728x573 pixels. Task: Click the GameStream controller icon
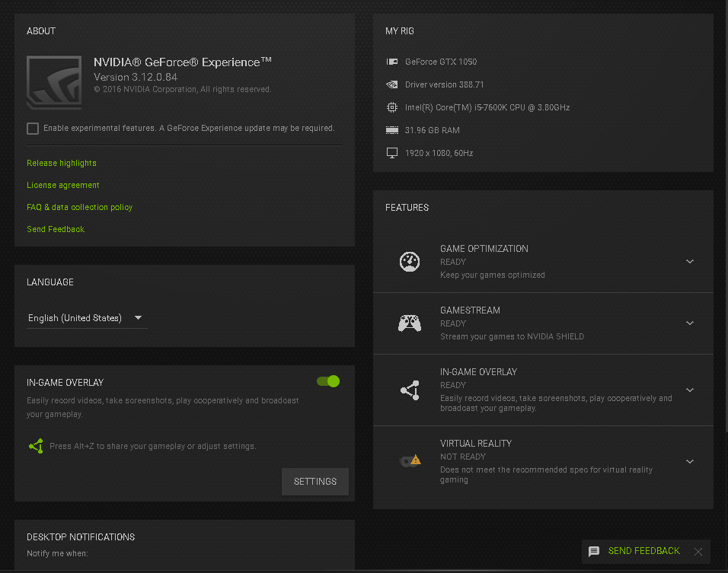tap(410, 323)
